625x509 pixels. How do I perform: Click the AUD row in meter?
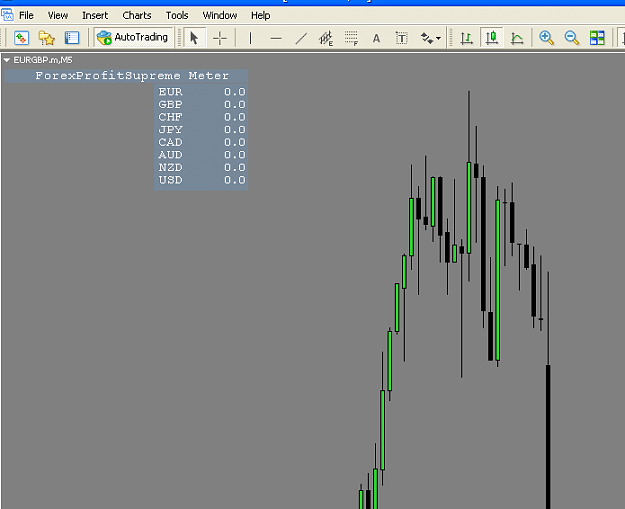tap(201, 155)
